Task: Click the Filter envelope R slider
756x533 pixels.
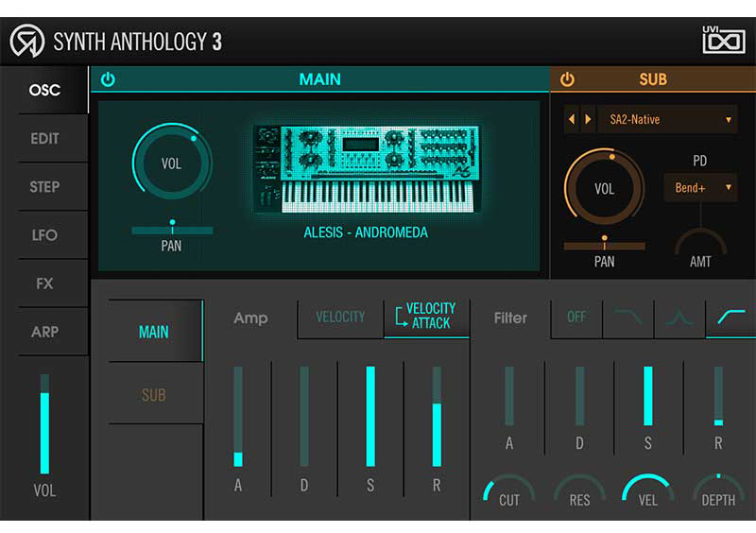Action: click(x=718, y=396)
